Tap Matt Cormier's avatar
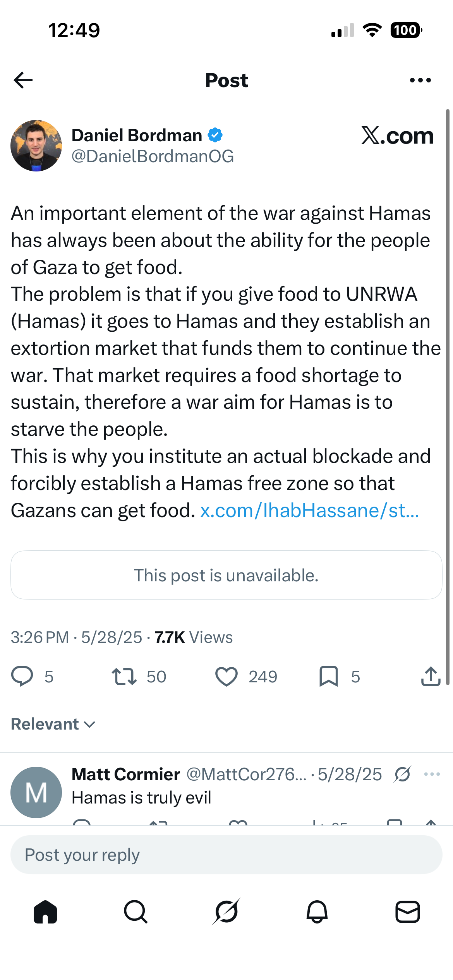Screen dimensions: 453x980 tap(36, 792)
